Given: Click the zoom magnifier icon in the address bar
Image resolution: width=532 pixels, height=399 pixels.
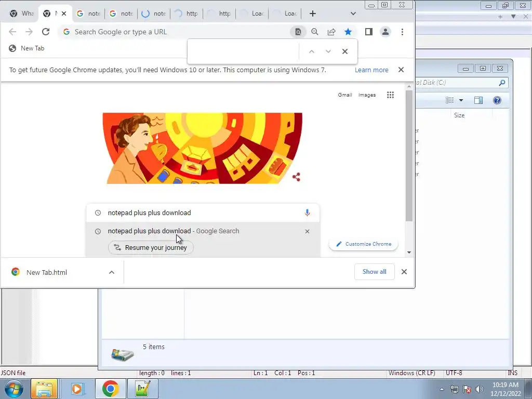Looking at the screenshot, I should [x=314, y=32].
